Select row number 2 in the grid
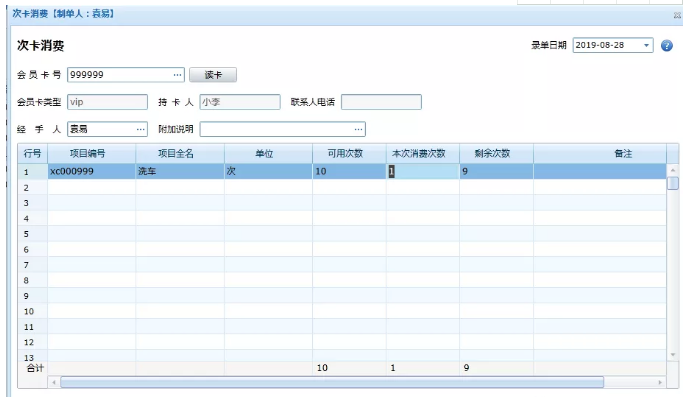 33,187
